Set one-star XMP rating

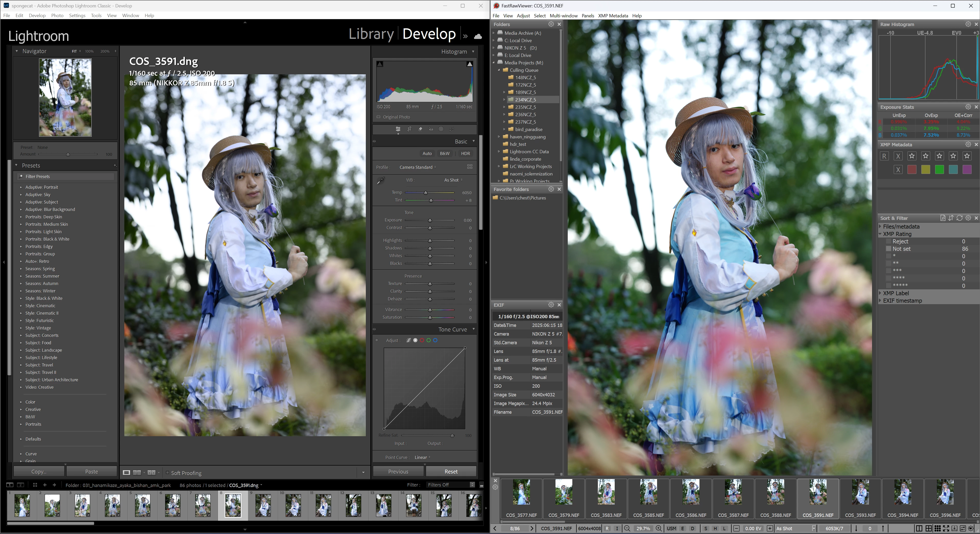[912, 156]
